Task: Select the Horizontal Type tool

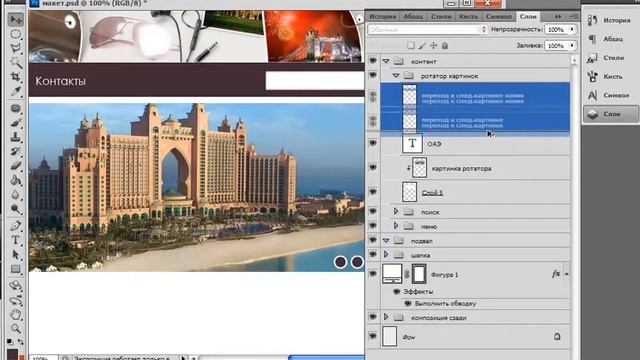Action: [x=16, y=240]
